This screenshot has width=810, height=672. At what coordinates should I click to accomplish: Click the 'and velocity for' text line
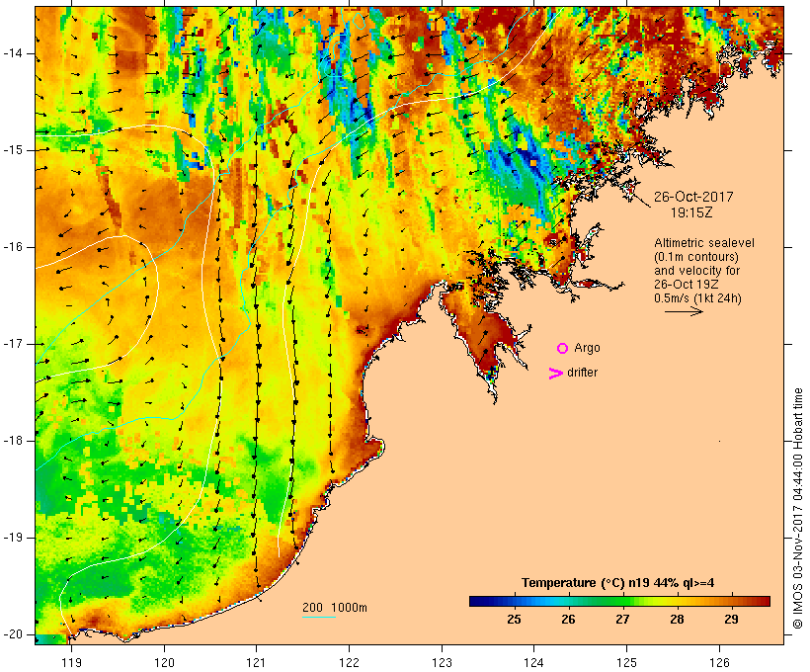pyautogui.click(x=696, y=271)
